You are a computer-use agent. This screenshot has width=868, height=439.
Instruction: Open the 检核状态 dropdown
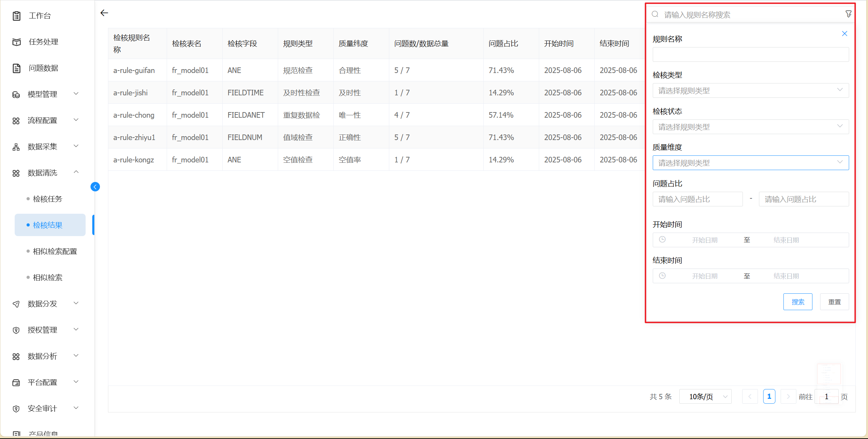point(750,127)
